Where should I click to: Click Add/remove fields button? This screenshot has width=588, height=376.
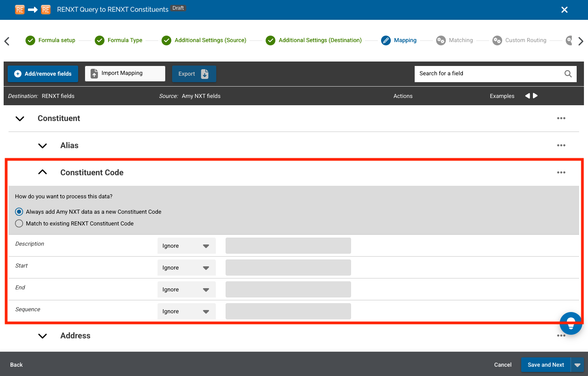tap(43, 74)
